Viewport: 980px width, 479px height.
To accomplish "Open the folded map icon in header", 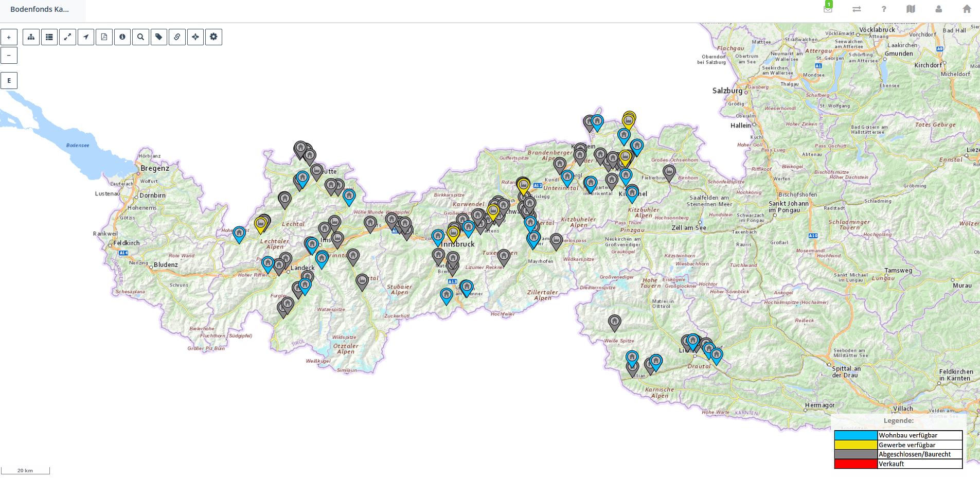I will coord(911,9).
